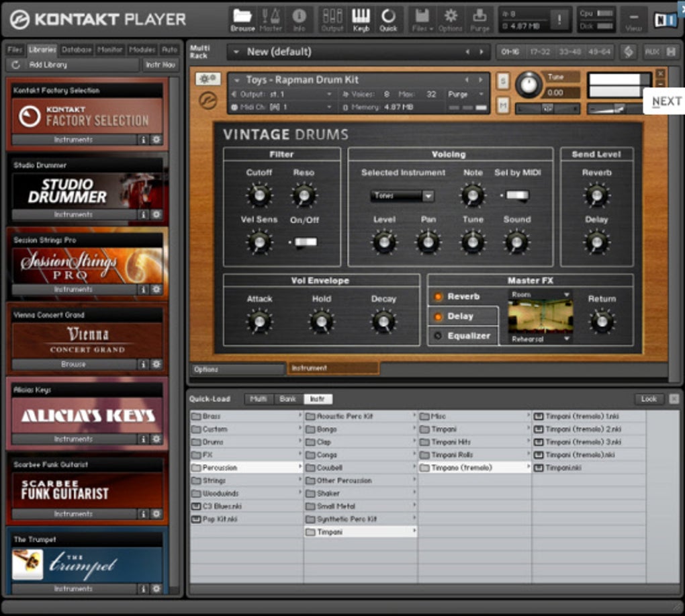Click the Options tab at rack bottom
Image resolution: width=685 pixels, height=616 pixels.
click(x=237, y=369)
